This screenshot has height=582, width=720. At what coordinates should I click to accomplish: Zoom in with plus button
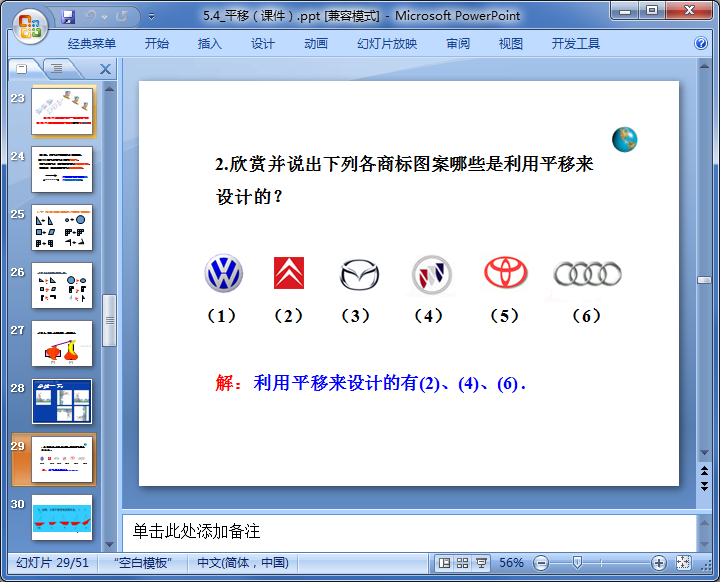(x=658, y=563)
